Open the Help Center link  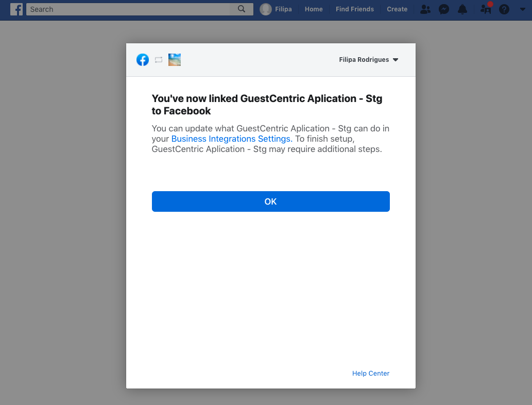click(x=370, y=374)
